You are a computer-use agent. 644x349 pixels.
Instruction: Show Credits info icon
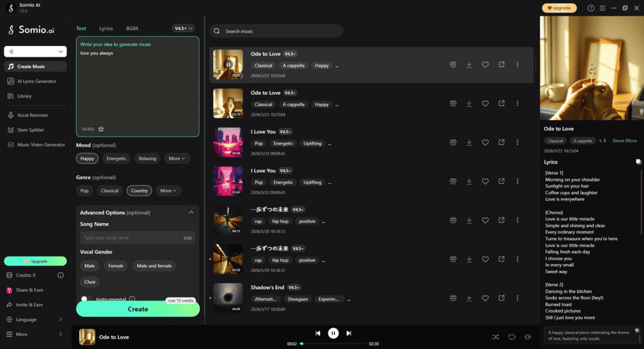tap(60, 275)
